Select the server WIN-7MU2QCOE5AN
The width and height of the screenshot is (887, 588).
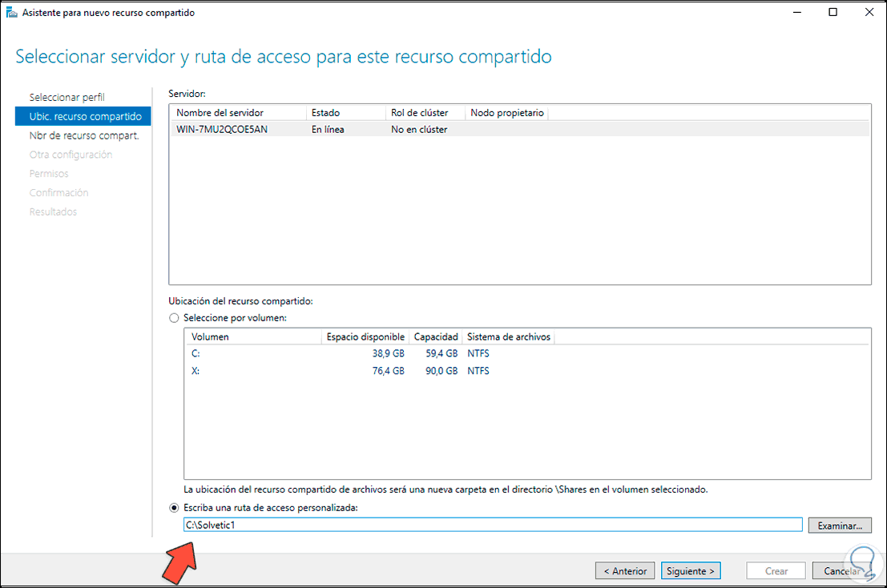pos(232,129)
